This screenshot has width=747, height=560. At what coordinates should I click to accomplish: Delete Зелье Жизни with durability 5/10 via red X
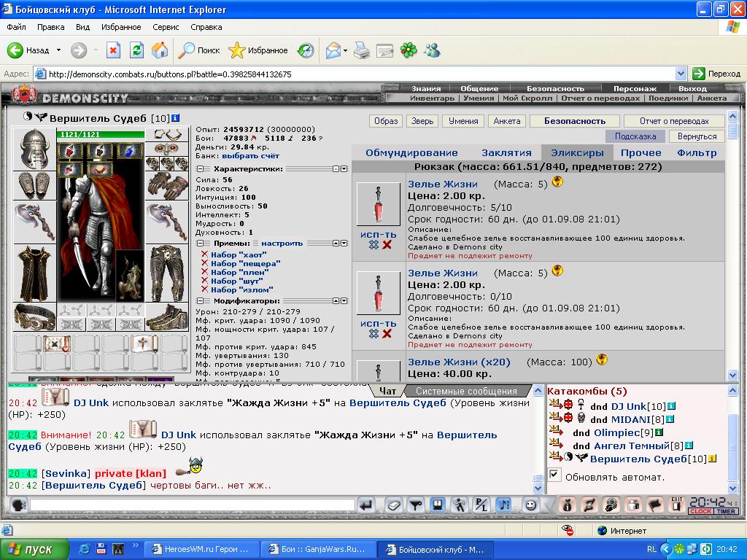pos(387,245)
